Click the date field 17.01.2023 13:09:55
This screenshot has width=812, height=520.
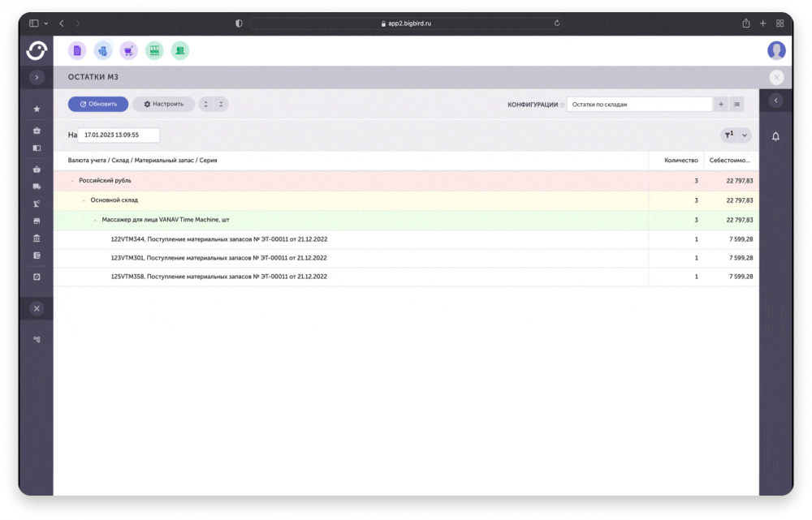(120, 135)
